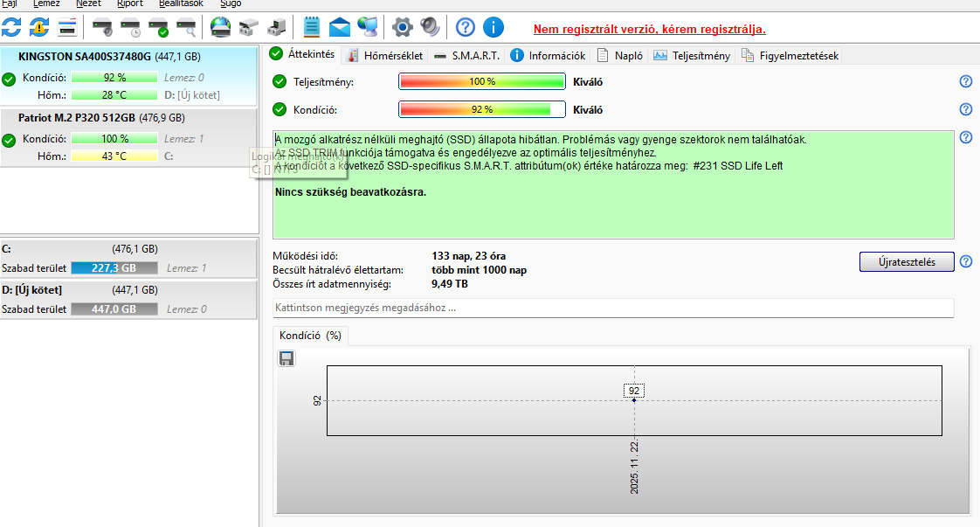
Task: Click the main Kondíció 92 % gradient bar
Action: (482, 109)
